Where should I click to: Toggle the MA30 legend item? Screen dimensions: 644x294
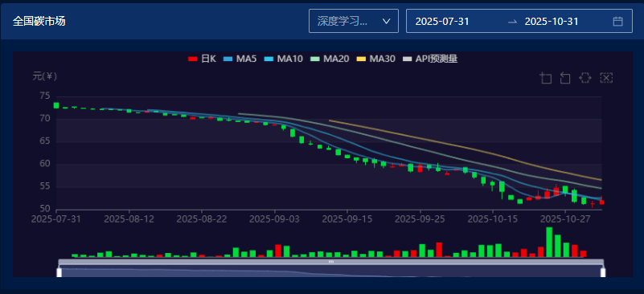coord(375,59)
